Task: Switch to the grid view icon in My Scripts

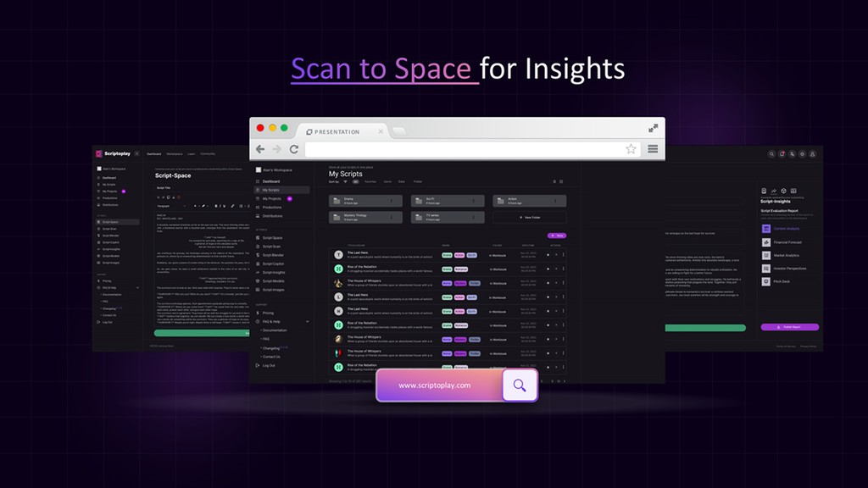Action: (x=561, y=181)
